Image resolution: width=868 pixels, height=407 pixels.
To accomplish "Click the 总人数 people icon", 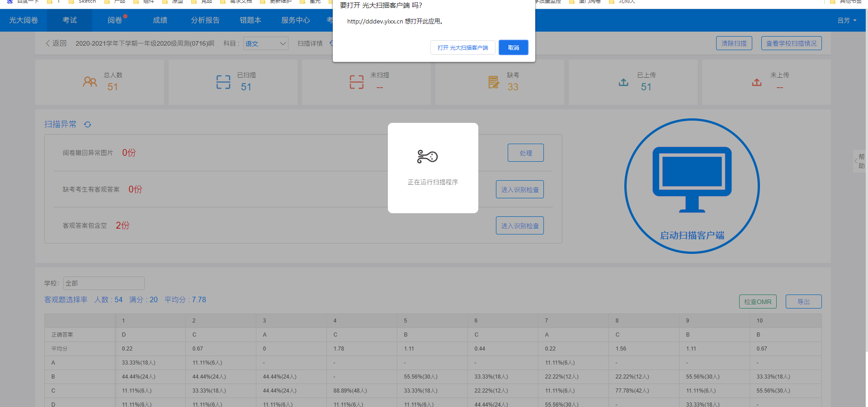I will tap(90, 82).
